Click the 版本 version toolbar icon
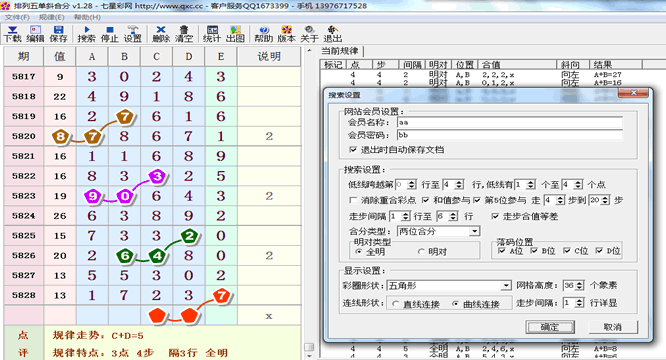Image resolution: width=666 pixels, height=360 pixels. click(286, 34)
